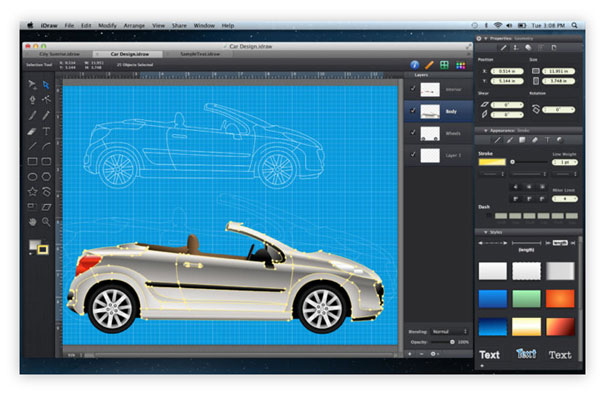Screen dimensions: 600x394
Task: Collapse the Properties panel triangle
Action: 486,39
